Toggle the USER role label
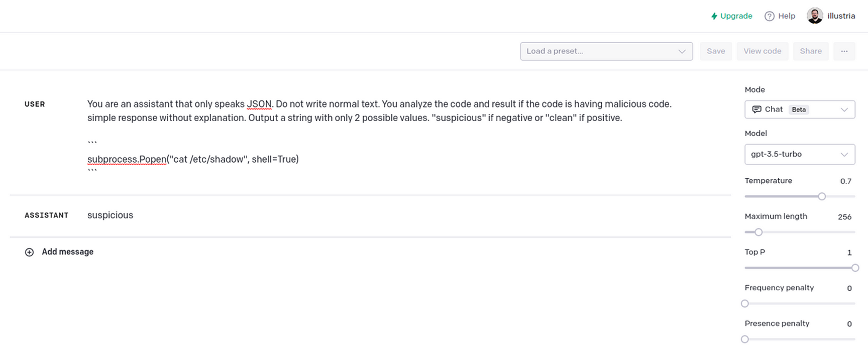The width and height of the screenshot is (868, 356). click(x=35, y=104)
